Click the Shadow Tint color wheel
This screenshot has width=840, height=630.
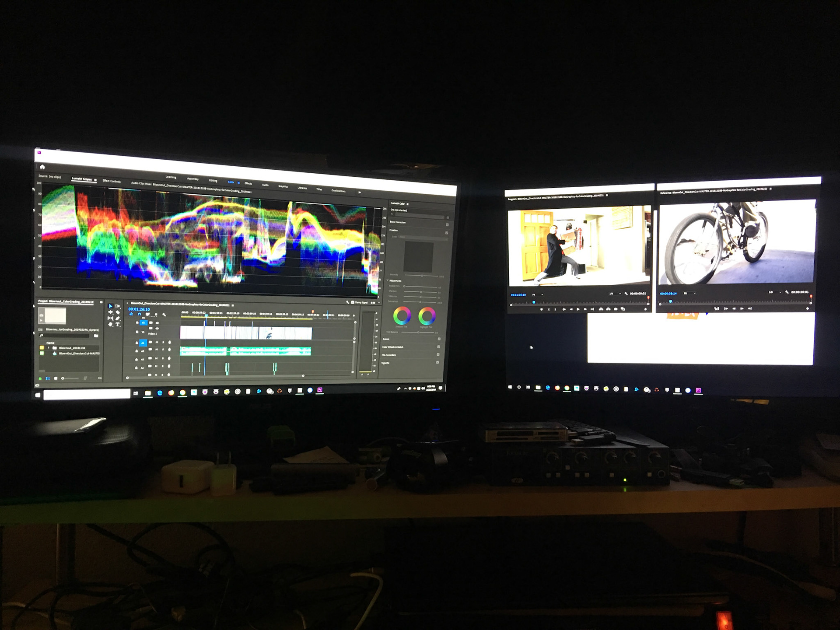[x=402, y=315]
